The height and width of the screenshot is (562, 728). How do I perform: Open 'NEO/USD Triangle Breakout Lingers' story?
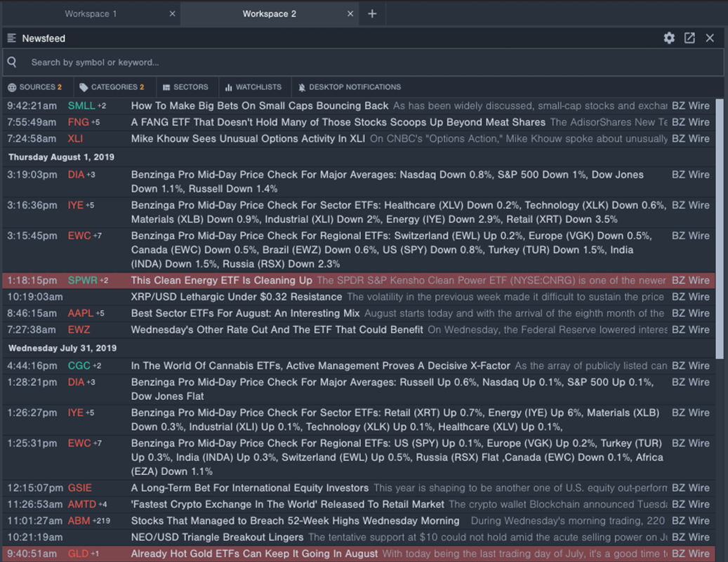(x=217, y=537)
